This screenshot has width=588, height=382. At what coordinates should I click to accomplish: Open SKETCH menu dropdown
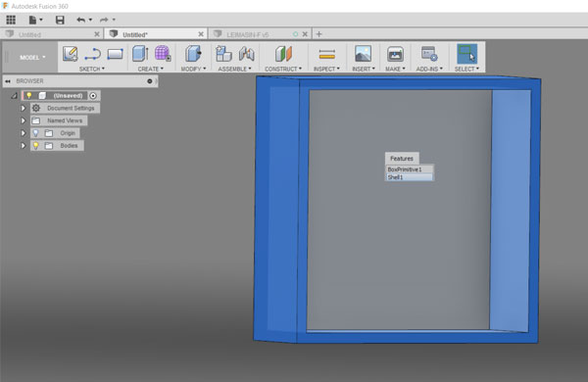point(92,69)
